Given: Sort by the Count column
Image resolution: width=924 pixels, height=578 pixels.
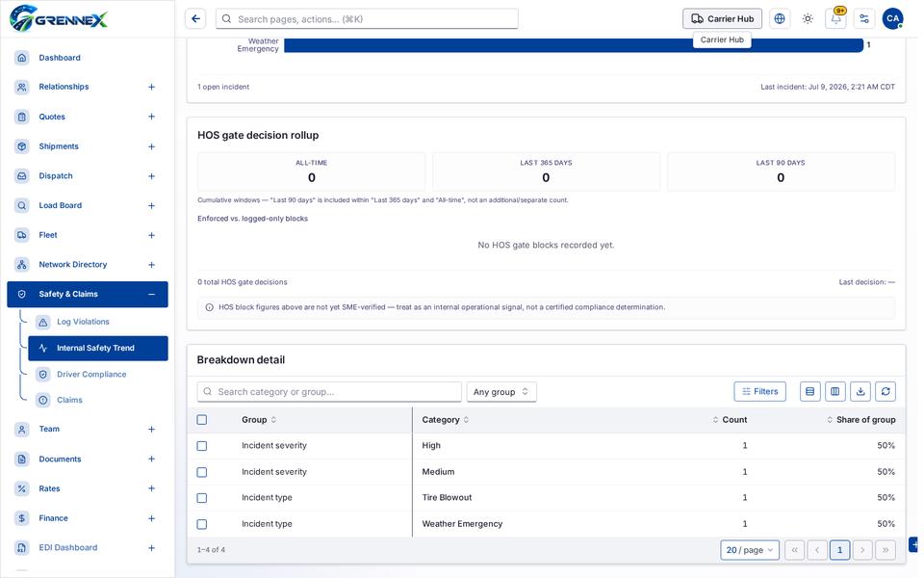Looking at the screenshot, I should tap(730, 420).
